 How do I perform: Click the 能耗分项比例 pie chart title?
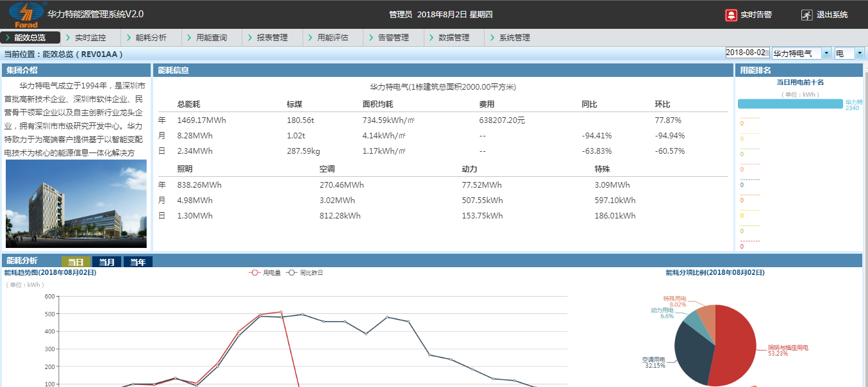pyautogui.click(x=715, y=272)
